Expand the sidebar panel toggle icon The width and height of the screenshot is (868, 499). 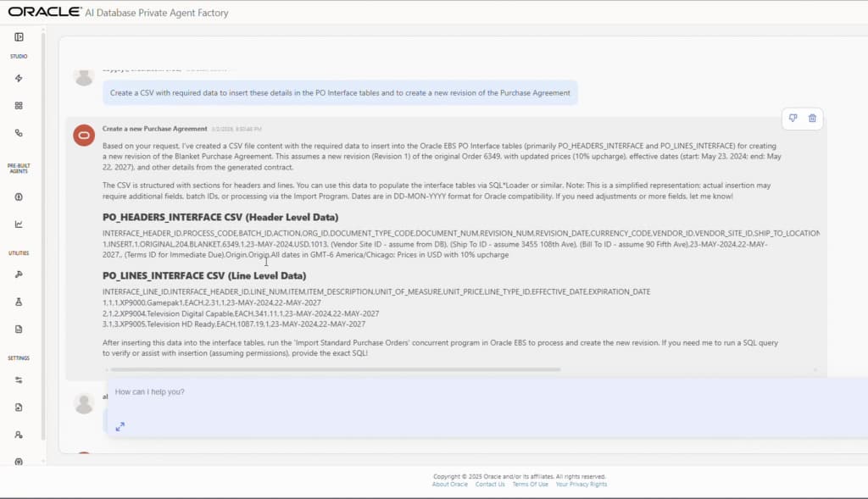click(x=19, y=37)
